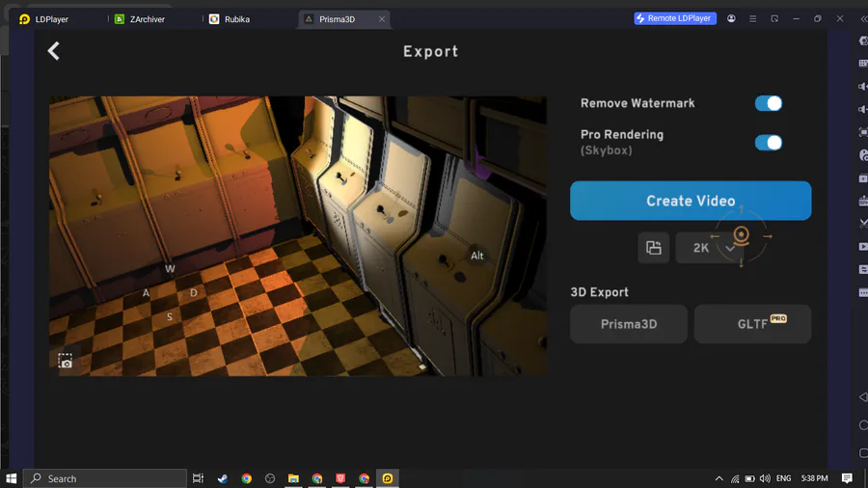The width and height of the screenshot is (868, 488).
Task: Click the screenshot capture icon on the preview
Action: click(x=66, y=362)
